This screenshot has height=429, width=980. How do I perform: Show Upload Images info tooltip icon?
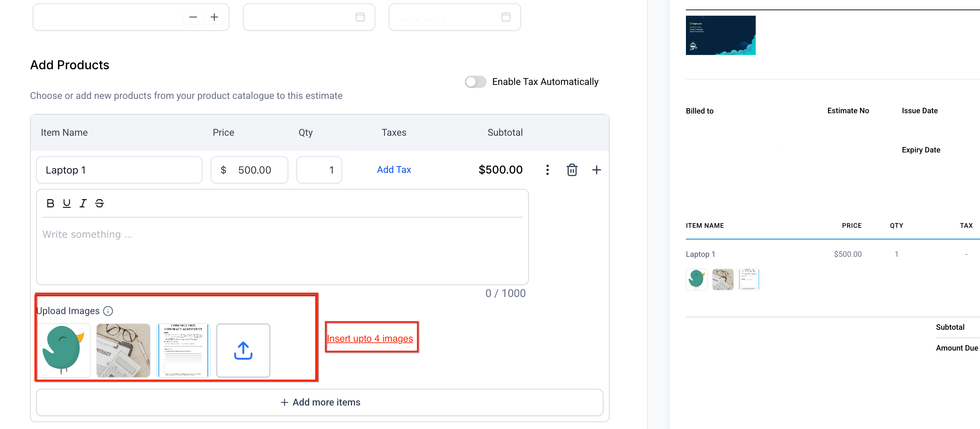pyautogui.click(x=108, y=311)
